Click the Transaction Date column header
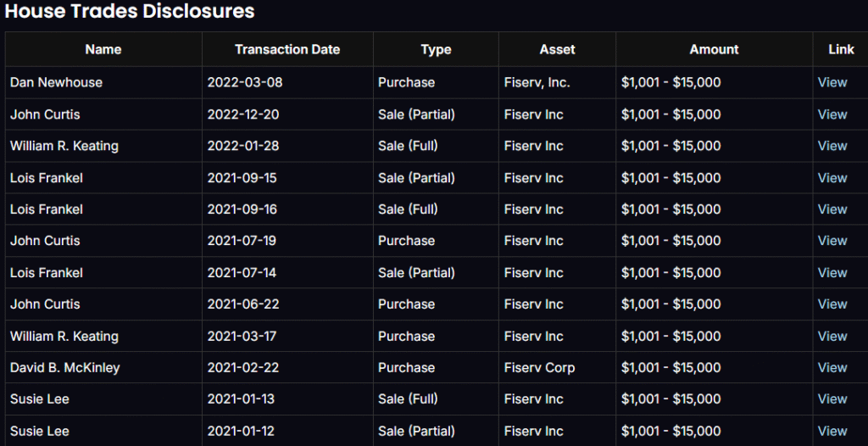868x446 pixels. [287, 50]
